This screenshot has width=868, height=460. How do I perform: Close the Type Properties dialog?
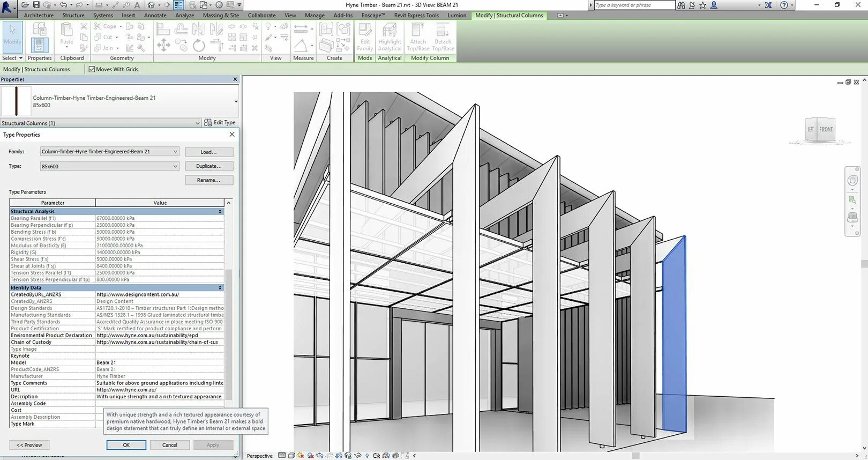click(x=232, y=135)
